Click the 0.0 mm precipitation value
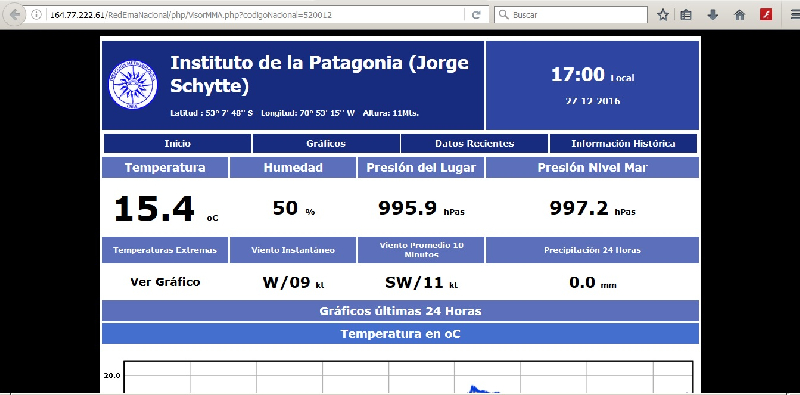Viewport: 800px width, 395px height. pos(592,282)
